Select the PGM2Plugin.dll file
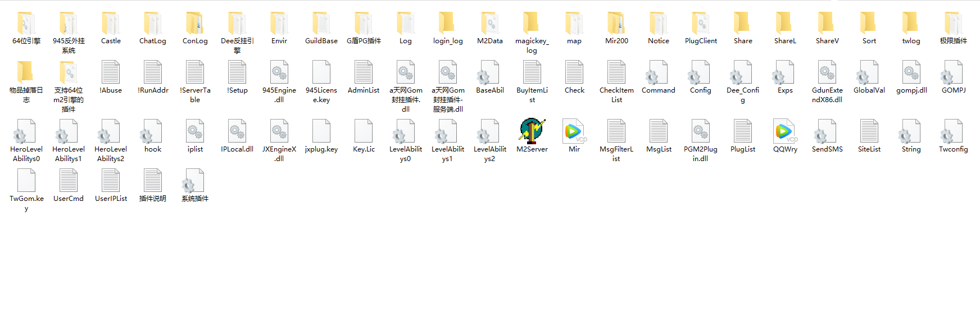 701,131
